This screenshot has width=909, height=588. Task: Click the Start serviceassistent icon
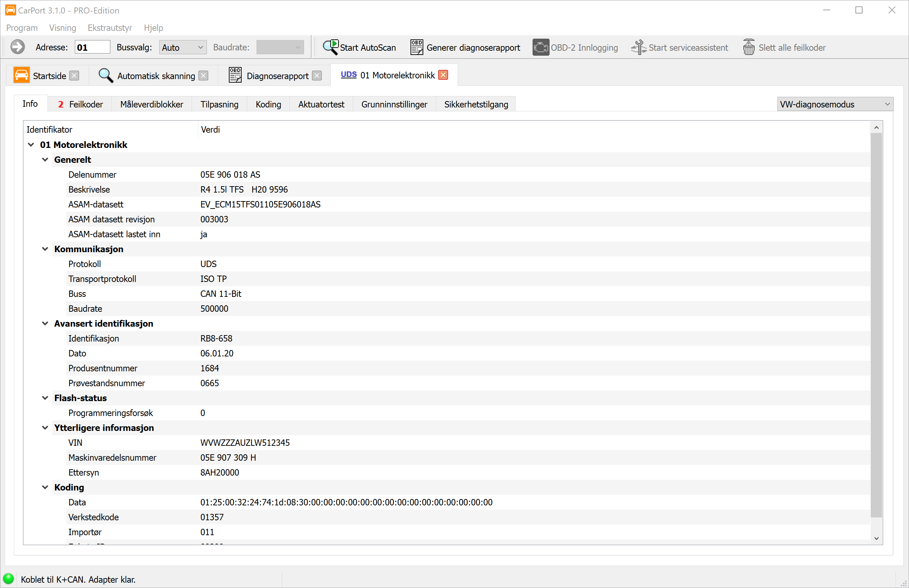pyautogui.click(x=638, y=48)
